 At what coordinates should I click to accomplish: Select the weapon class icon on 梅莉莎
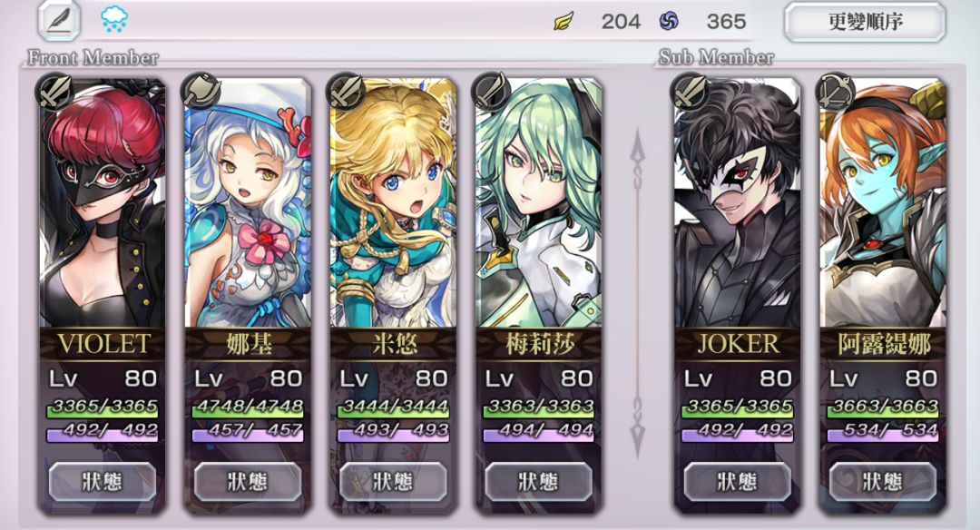[492, 92]
